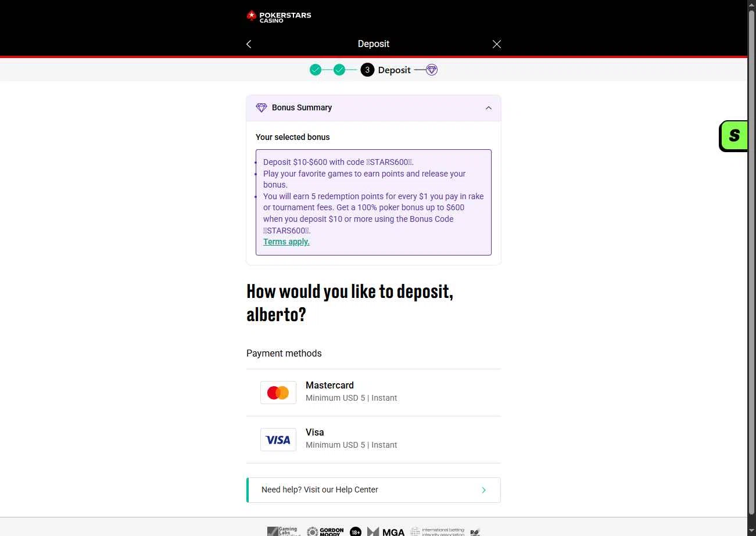The image size is (756, 536).
Task: Click the diamond final step icon
Action: pyautogui.click(x=431, y=70)
